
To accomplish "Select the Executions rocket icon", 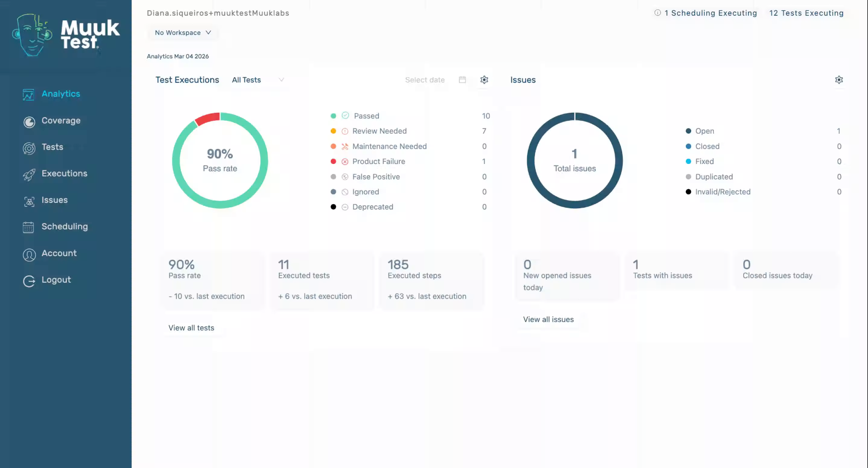I will pyautogui.click(x=28, y=175).
